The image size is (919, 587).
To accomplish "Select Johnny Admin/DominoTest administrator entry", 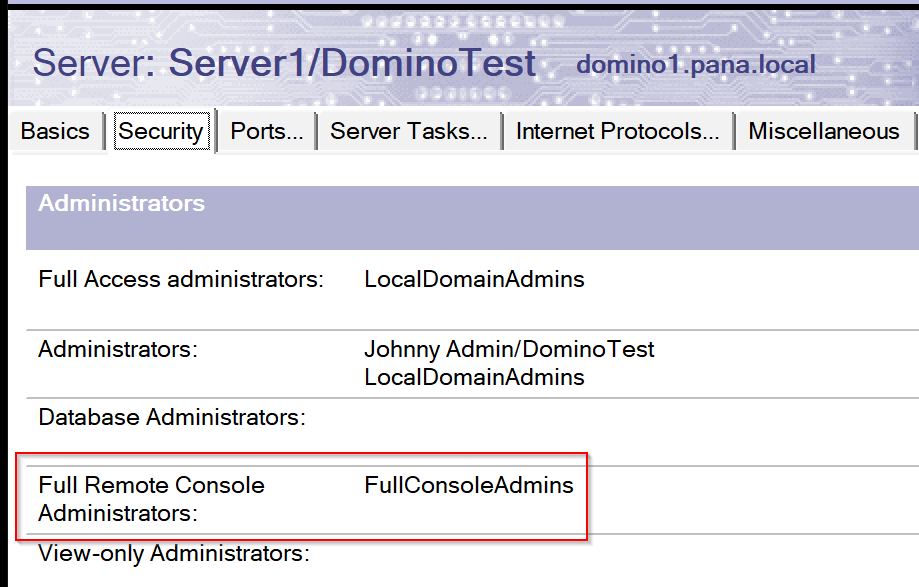I will point(509,350).
